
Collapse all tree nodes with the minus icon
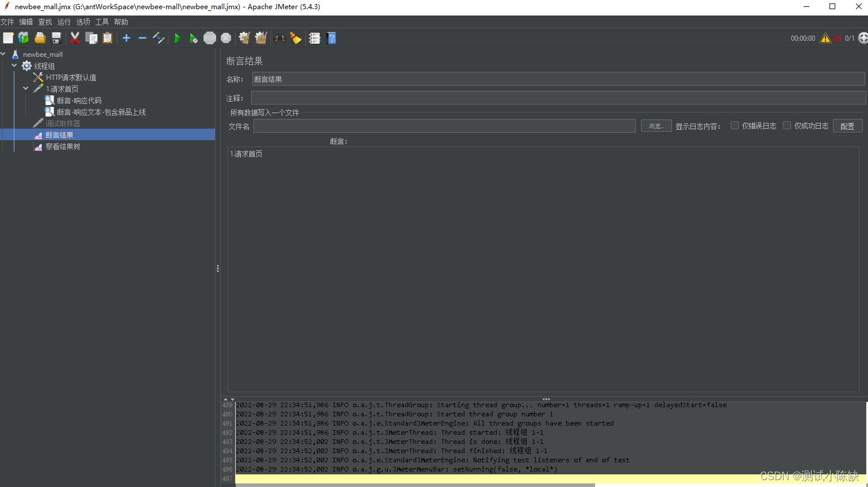click(143, 38)
